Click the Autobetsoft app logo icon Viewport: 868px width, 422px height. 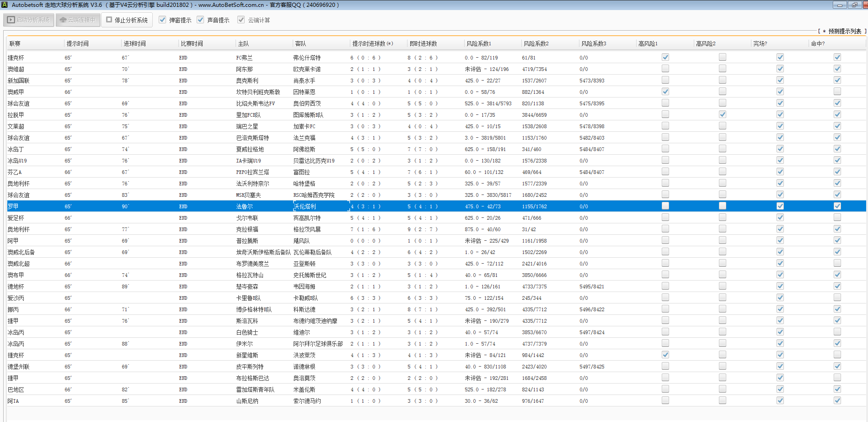click(x=5, y=5)
